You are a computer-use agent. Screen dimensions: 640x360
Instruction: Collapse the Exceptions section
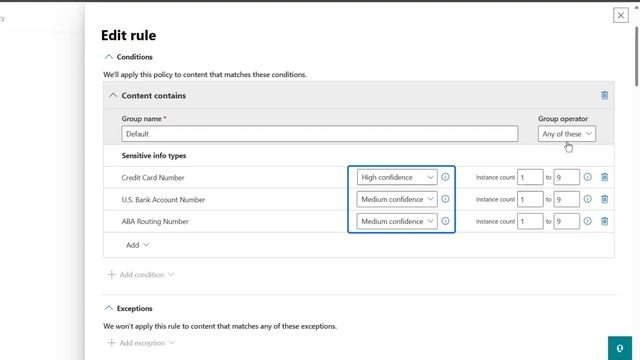[109, 308]
